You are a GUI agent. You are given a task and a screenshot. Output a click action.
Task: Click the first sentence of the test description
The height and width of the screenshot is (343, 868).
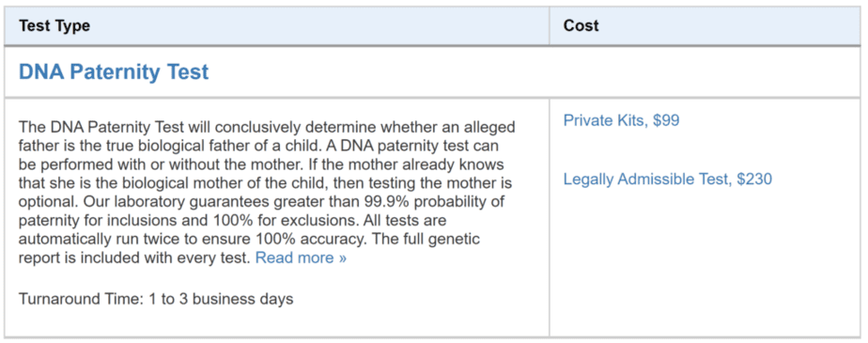pos(267,135)
